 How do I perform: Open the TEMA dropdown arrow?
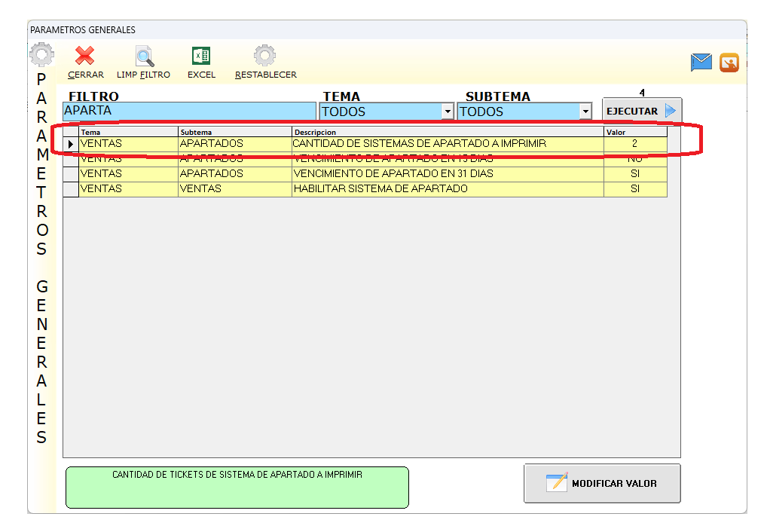[x=448, y=112]
